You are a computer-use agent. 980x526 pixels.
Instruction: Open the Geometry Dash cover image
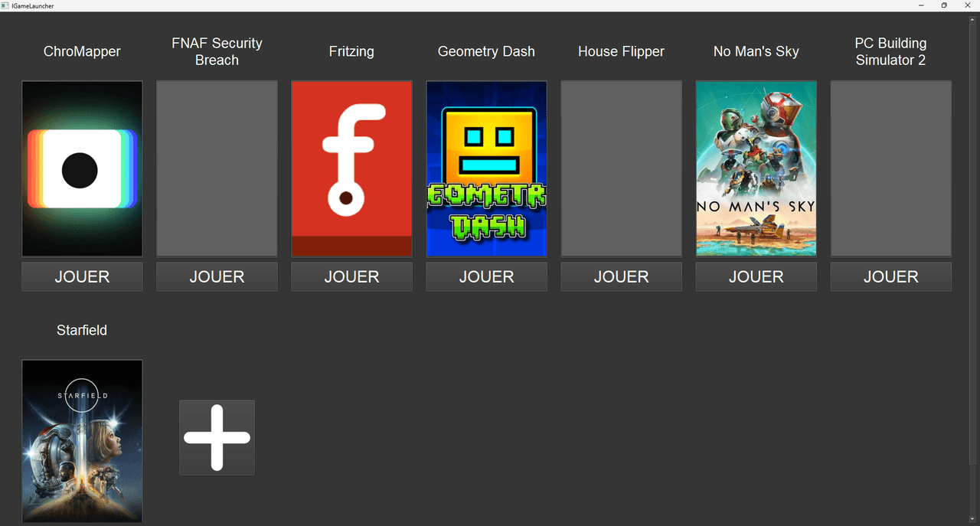pyautogui.click(x=486, y=168)
